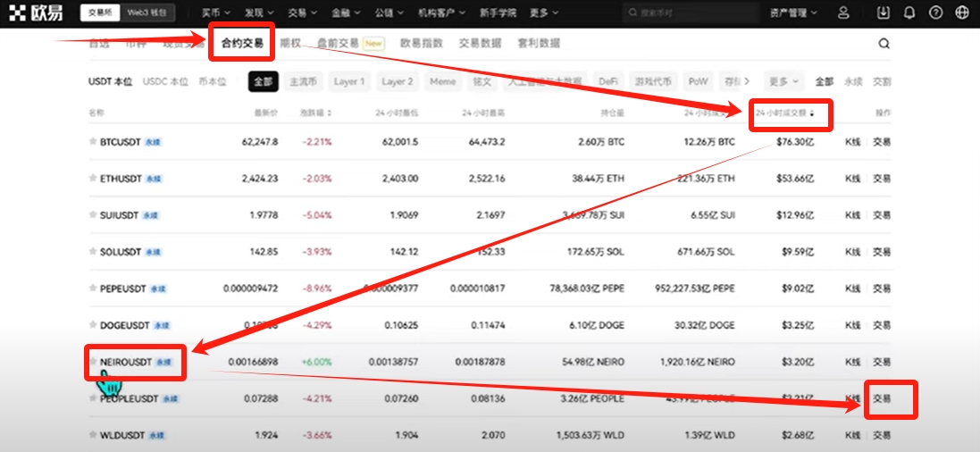
Task: Switch to the 交易所 mode toggle
Action: coord(100,13)
